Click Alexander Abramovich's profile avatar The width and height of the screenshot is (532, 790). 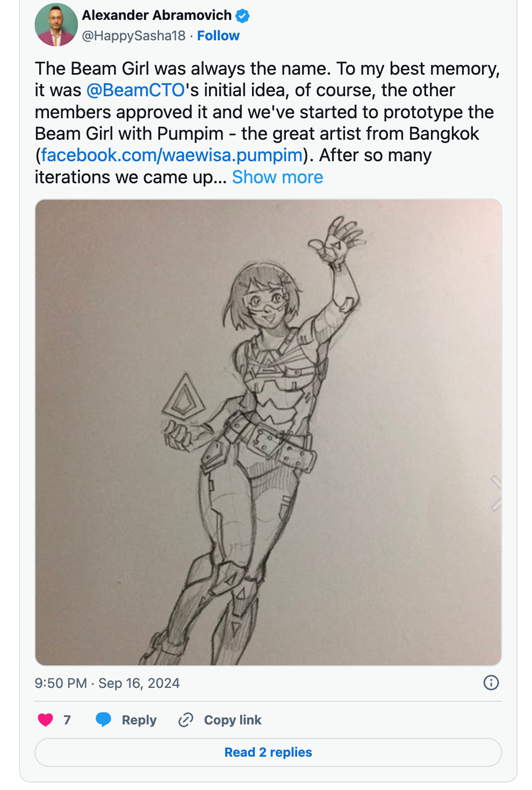point(56,25)
